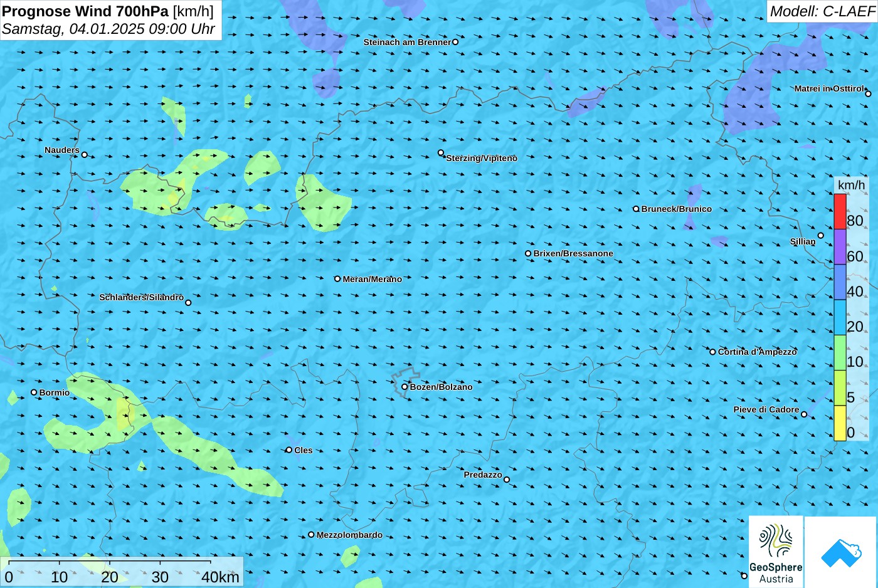878x588 pixels.
Task: Click the 'Schlanders/Silandro' label text
Action: pyautogui.click(x=141, y=297)
